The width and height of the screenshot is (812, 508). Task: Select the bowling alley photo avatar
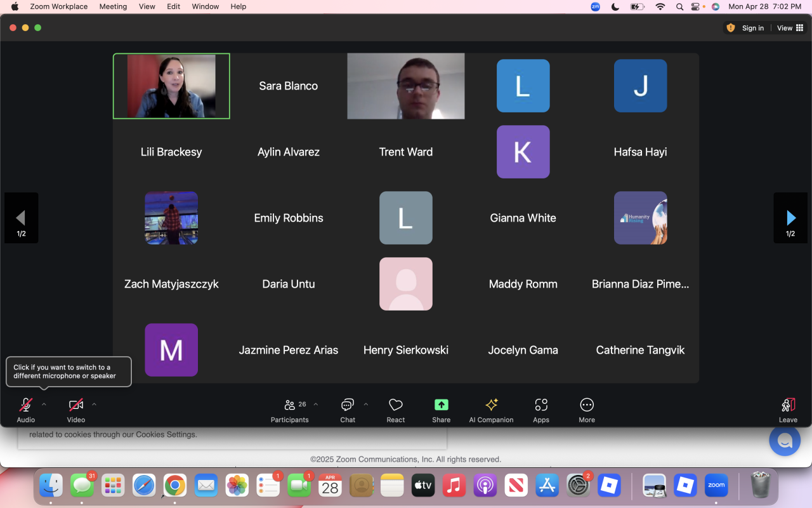tap(171, 218)
